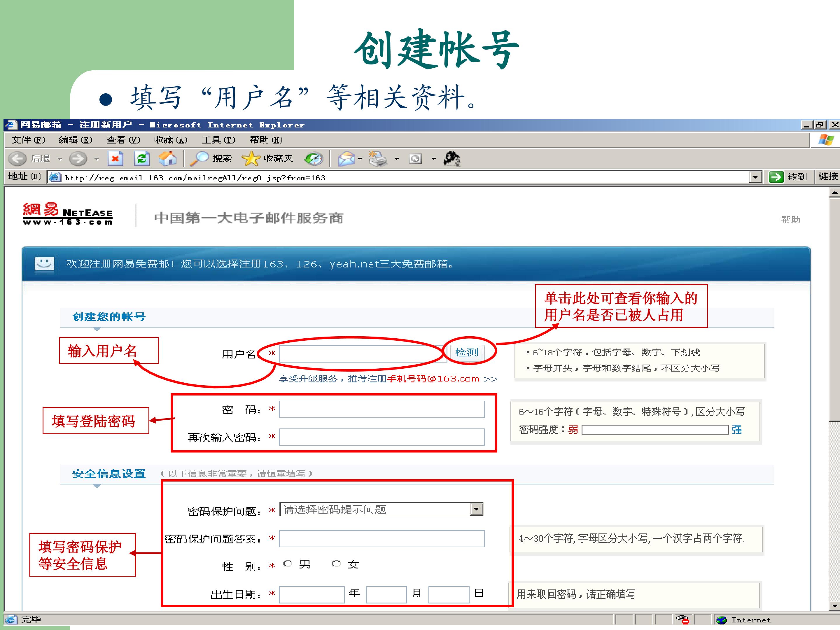Click the 链接 Links toolbar label
This screenshot has width=840, height=630.
(828, 176)
